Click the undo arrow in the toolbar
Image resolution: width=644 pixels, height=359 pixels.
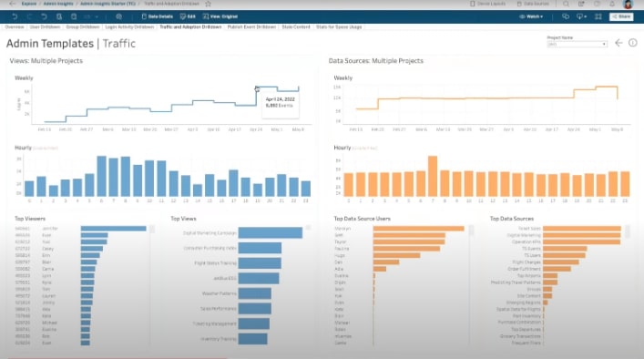point(15,16)
